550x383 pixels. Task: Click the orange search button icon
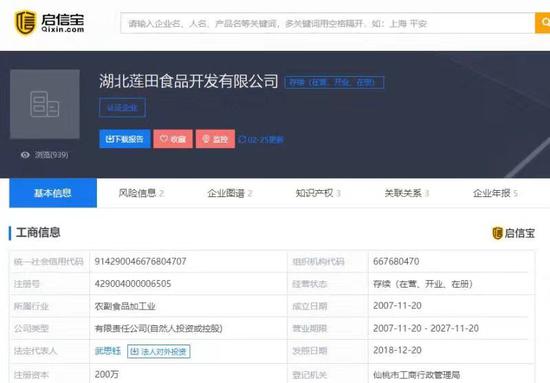(544, 23)
